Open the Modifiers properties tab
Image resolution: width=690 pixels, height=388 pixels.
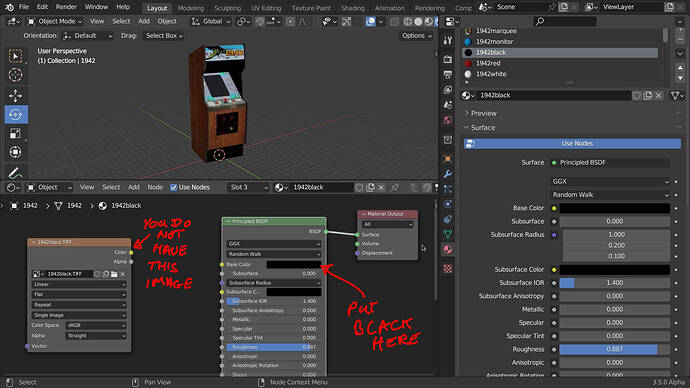click(x=448, y=174)
